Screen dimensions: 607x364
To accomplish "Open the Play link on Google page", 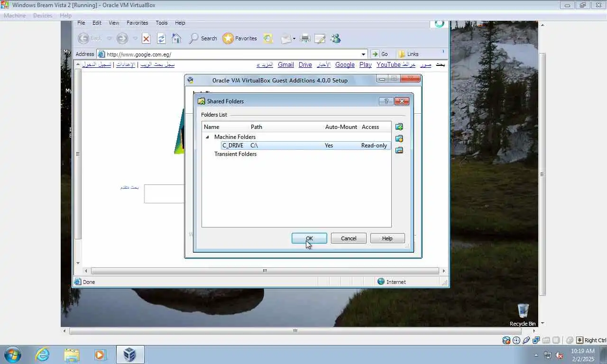I will [366, 65].
